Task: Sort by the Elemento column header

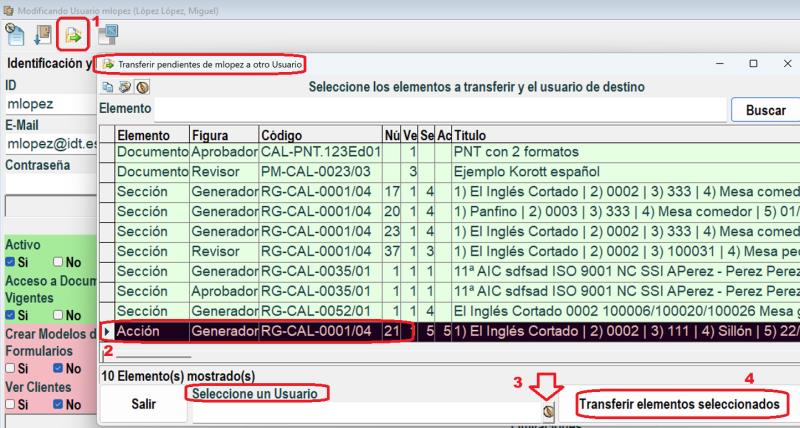Action: pyautogui.click(x=150, y=135)
